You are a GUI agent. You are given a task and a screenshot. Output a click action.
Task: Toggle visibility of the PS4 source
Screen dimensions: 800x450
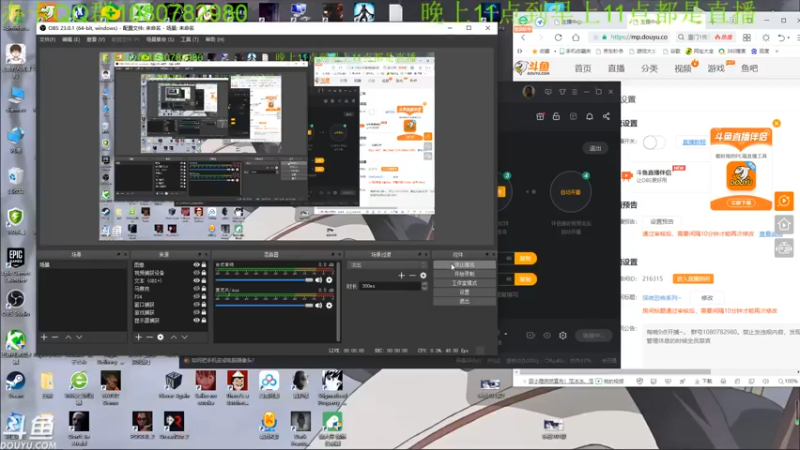coord(196,296)
